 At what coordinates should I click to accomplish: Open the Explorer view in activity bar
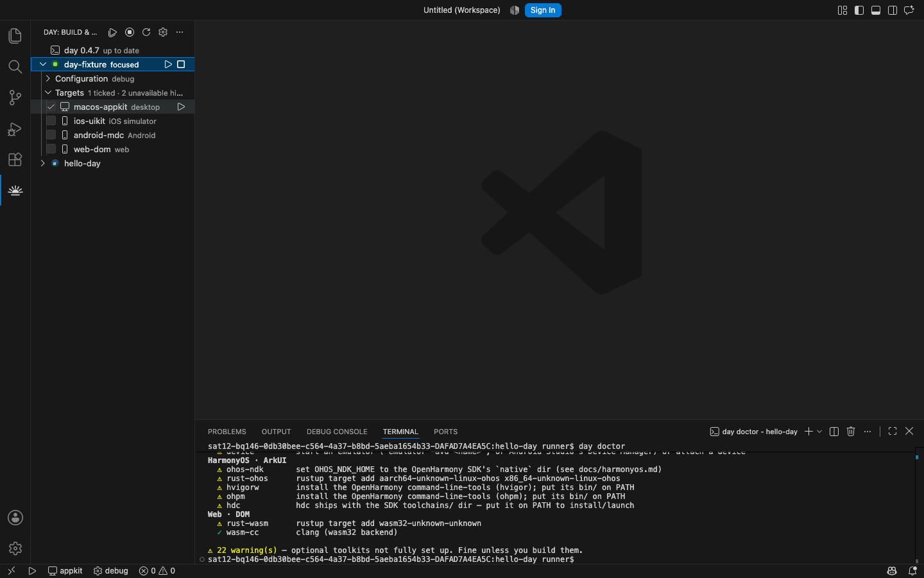15,36
